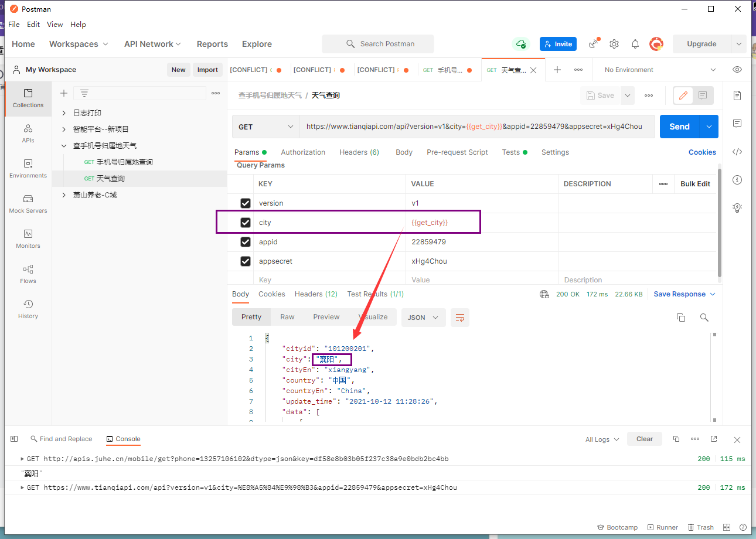The height and width of the screenshot is (539, 756).
Task: Click the satellite capture requests icon
Action: 594,44
